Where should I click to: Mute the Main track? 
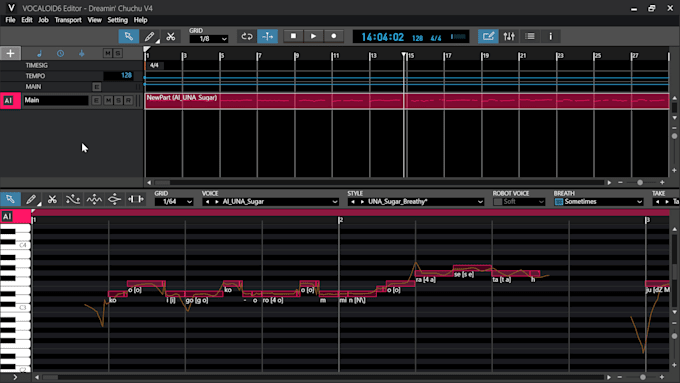click(108, 101)
